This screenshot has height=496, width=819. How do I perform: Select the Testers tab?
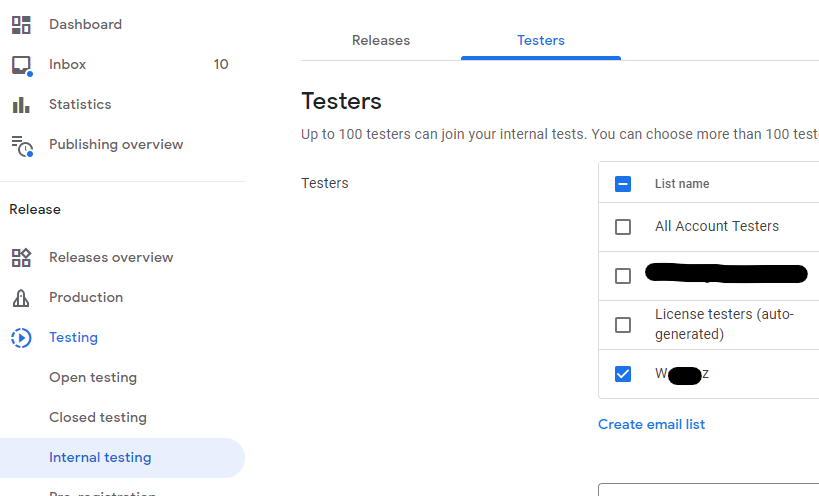pyautogui.click(x=541, y=40)
